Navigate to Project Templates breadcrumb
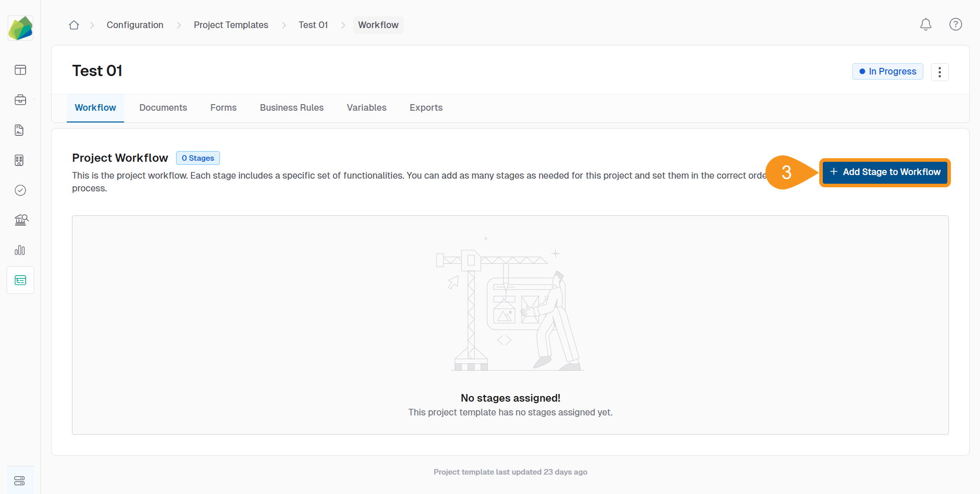The image size is (980, 494). pyautogui.click(x=231, y=25)
